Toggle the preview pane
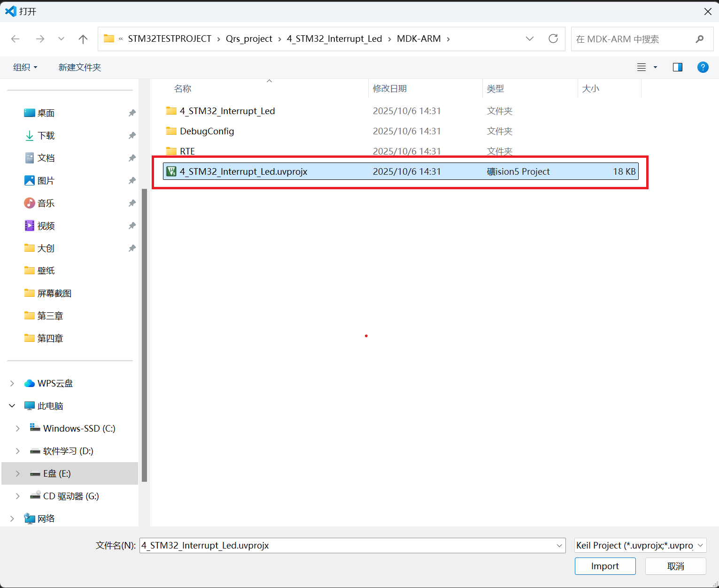 point(678,67)
